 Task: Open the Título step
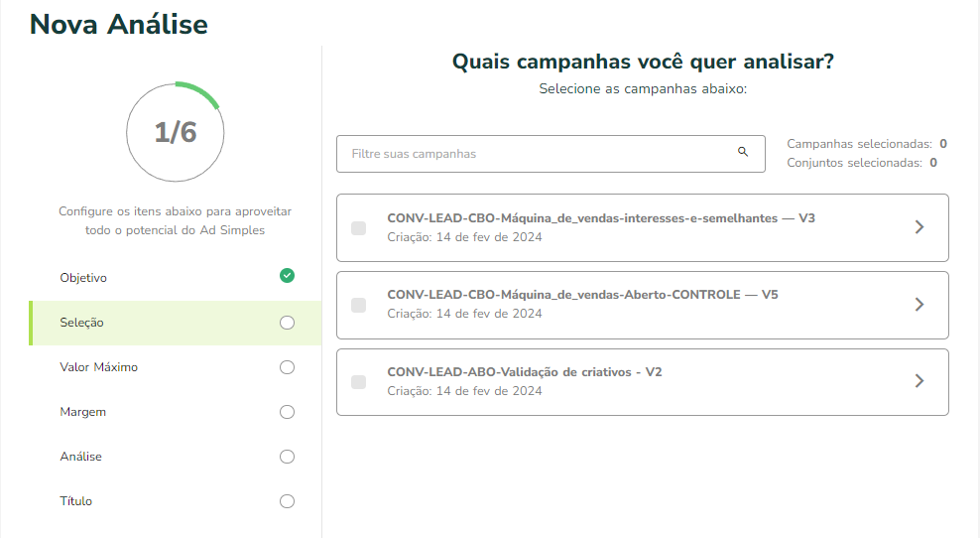click(x=75, y=501)
